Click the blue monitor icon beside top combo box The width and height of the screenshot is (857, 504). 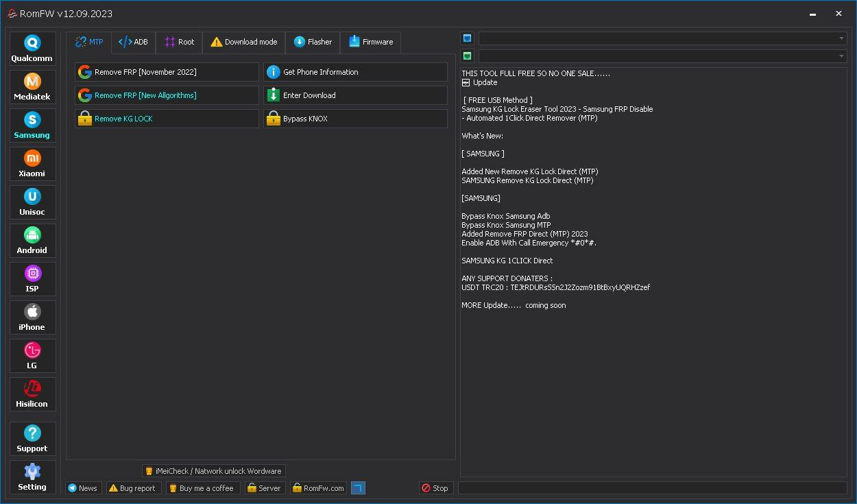tap(467, 38)
